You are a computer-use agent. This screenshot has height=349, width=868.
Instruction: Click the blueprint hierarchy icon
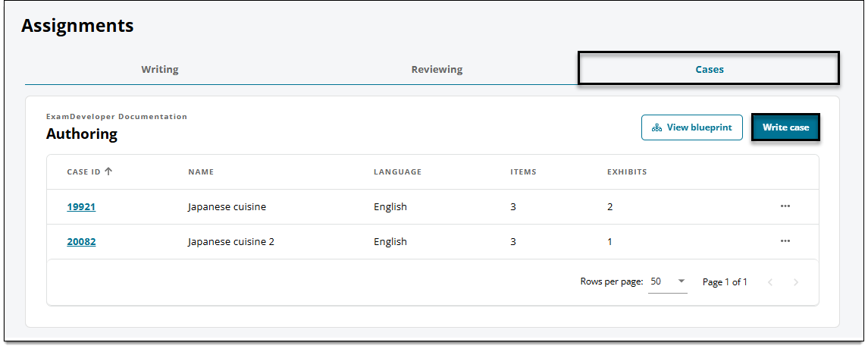pyautogui.click(x=656, y=127)
